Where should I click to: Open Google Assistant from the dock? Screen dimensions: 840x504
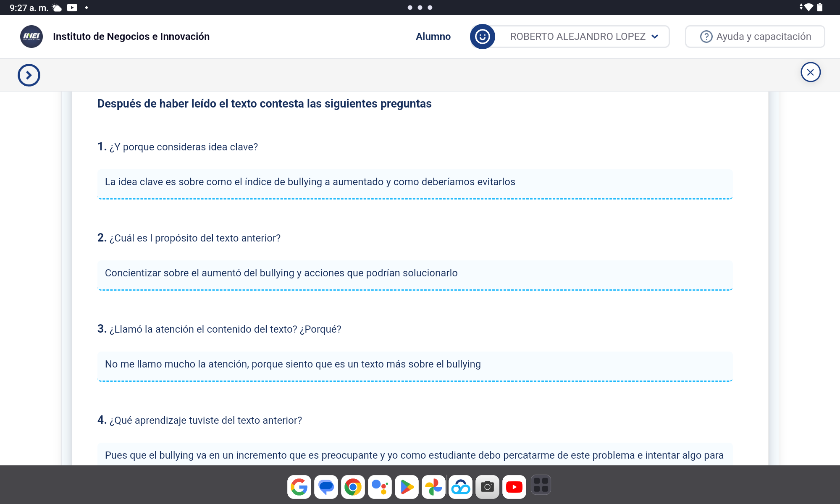380,487
